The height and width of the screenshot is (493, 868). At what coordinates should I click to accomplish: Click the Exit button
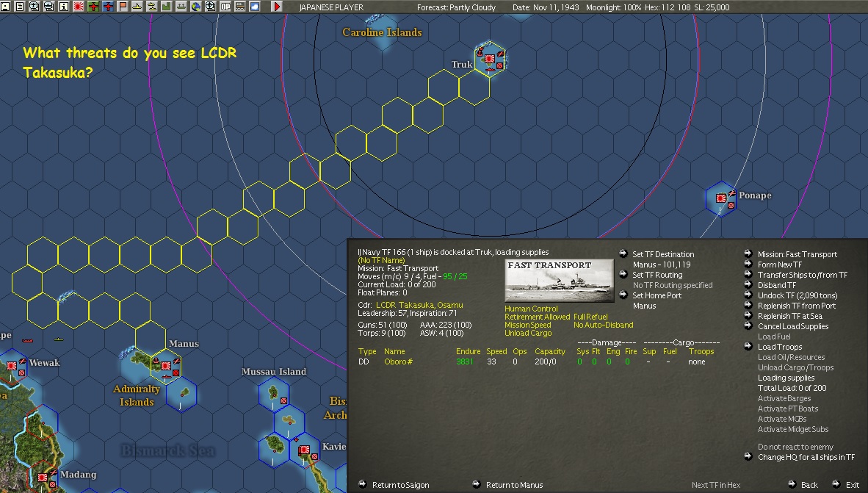(x=853, y=485)
